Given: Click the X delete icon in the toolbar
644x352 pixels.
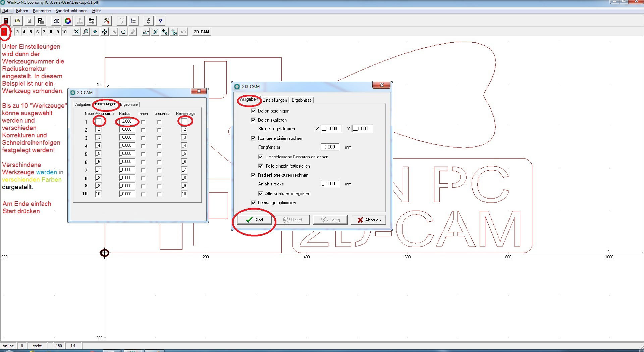Looking at the screenshot, I should coord(75,32).
